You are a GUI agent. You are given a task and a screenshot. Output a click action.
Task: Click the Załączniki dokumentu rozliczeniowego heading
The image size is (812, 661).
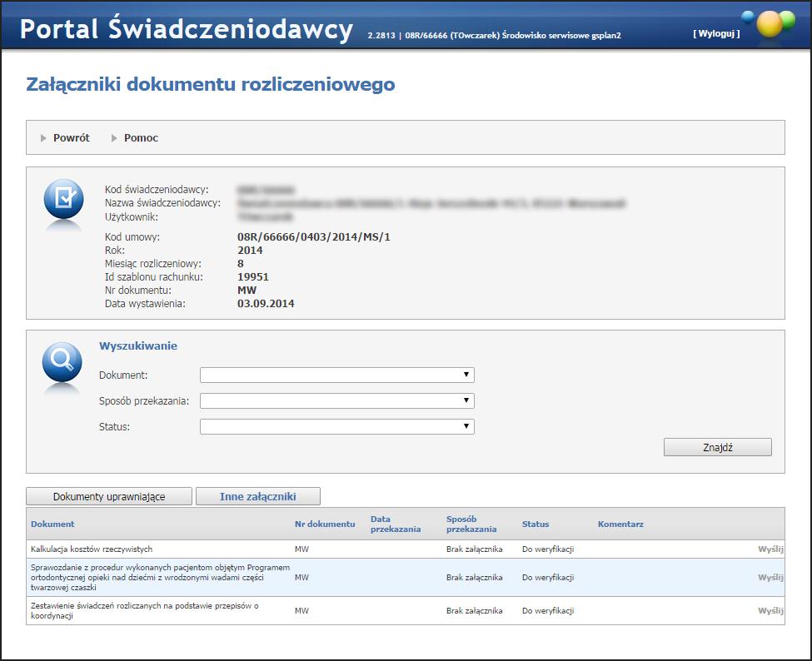point(211,84)
